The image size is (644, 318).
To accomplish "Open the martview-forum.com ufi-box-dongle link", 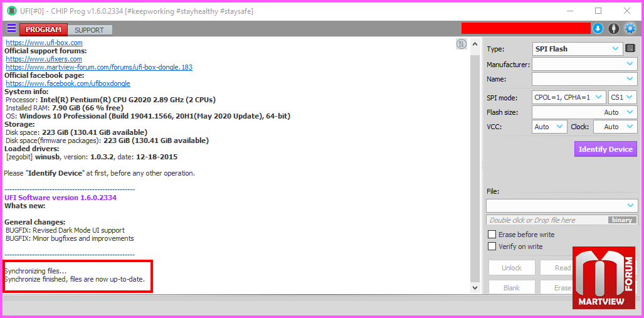I will (99, 67).
